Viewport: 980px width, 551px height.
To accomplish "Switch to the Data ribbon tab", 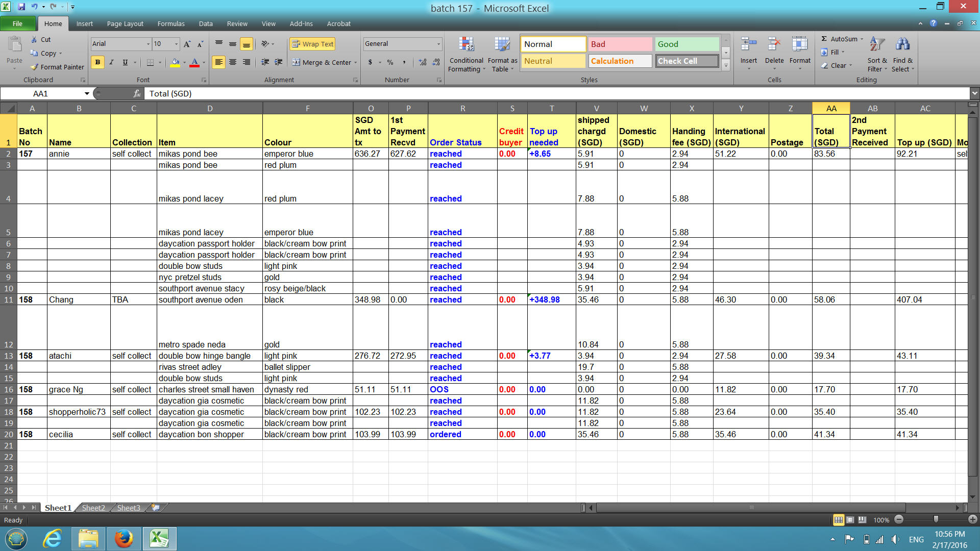I will click(x=206, y=23).
